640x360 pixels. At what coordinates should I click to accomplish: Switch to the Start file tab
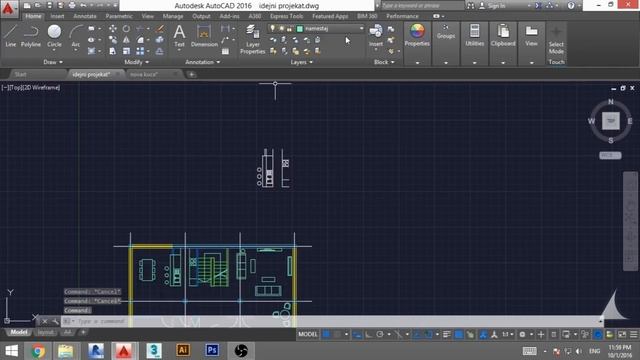tap(20, 74)
